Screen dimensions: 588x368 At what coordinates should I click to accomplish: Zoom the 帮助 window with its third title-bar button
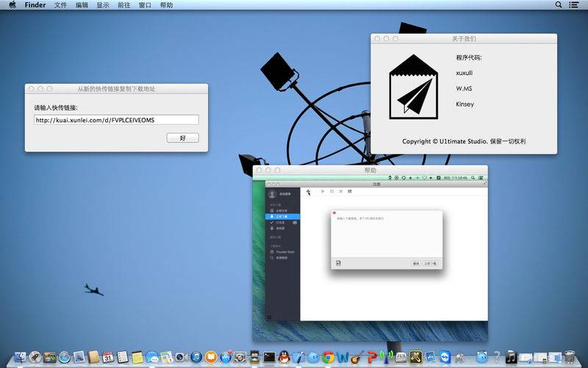[278, 170]
